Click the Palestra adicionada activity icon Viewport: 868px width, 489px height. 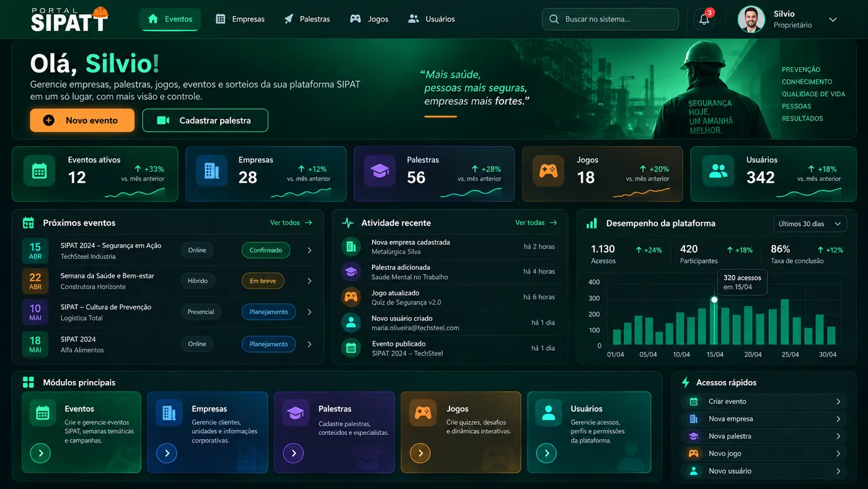coord(351,272)
